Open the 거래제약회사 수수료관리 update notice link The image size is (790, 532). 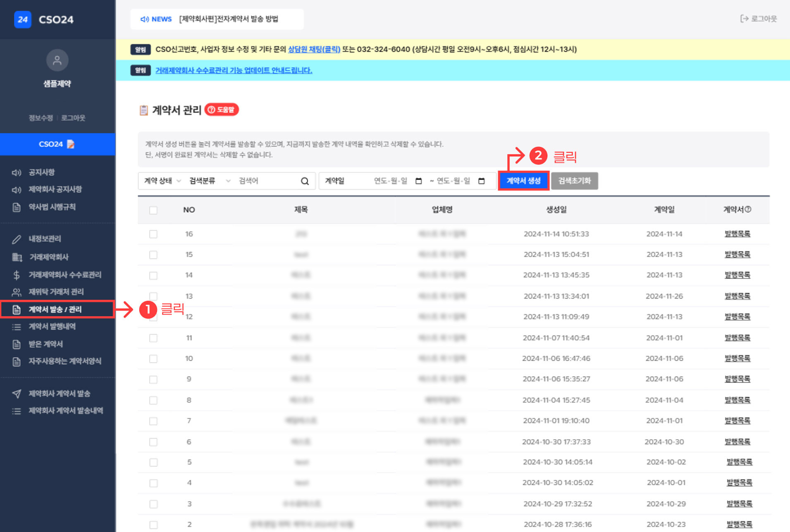coord(234,71)
